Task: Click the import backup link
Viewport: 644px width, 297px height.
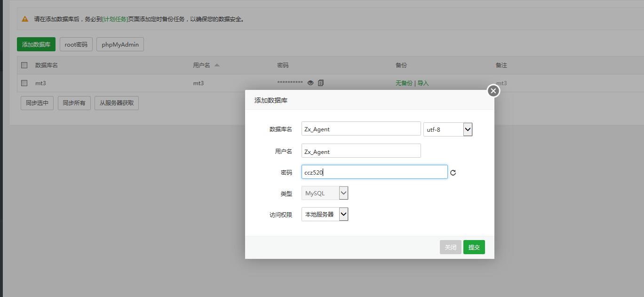Action: [423, 83]
